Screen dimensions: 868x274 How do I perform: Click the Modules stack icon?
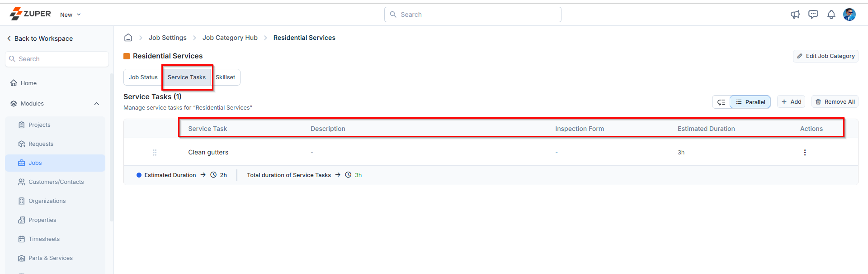point(14,104)
